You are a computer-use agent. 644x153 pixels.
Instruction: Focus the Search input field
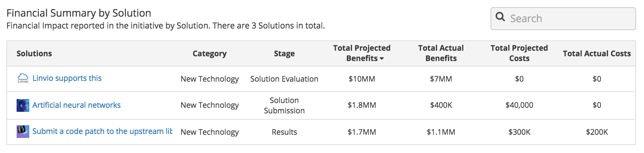563,19
